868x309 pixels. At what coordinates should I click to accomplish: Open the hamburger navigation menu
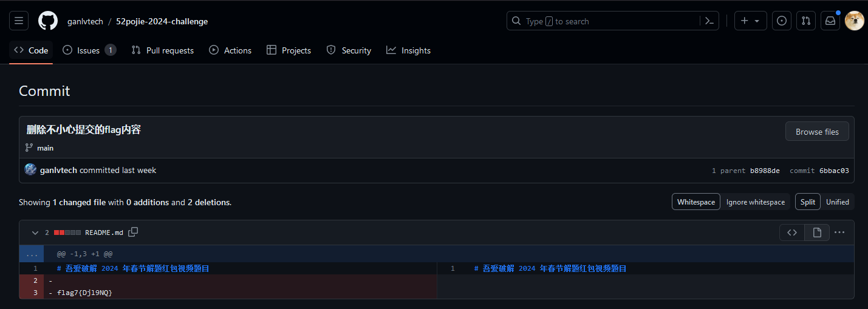tap(19, 21)
